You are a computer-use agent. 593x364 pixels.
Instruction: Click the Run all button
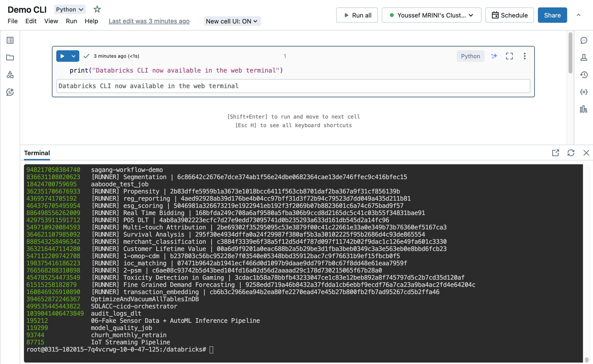pos(357,15)
